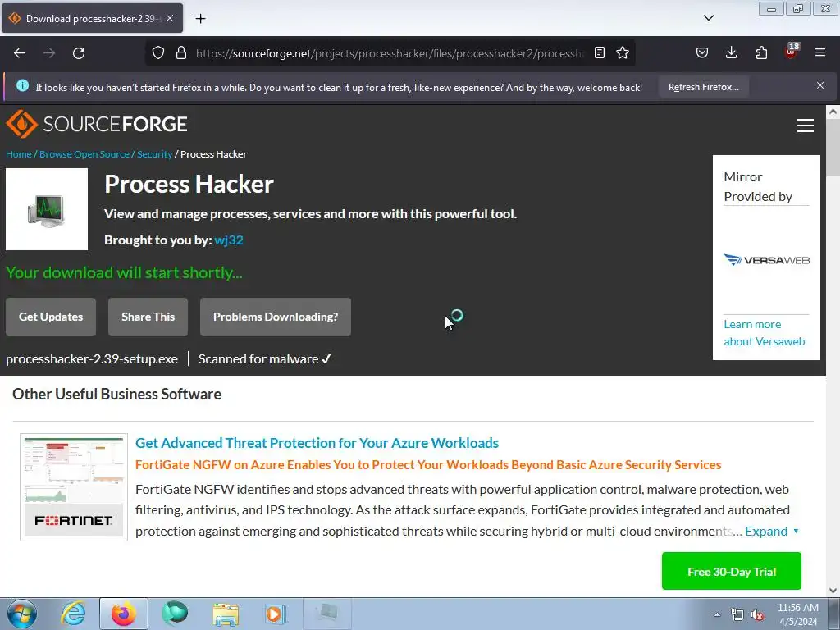Open the Windows Start menu orb

tap(22, 614)
